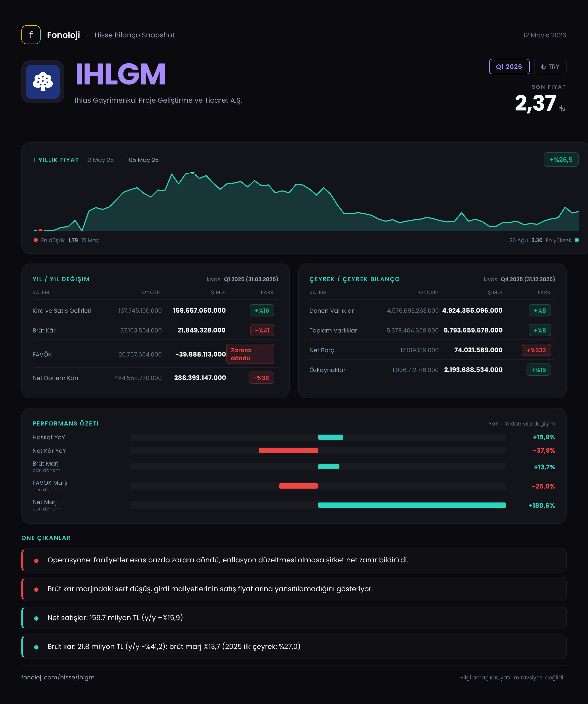Click the red En düşük legend dot

point(36,240)
